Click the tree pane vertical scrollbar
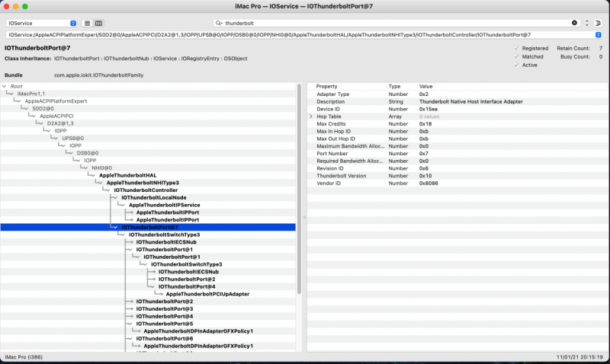This screenshot has width=610, height=364. (x=298, y=183)
